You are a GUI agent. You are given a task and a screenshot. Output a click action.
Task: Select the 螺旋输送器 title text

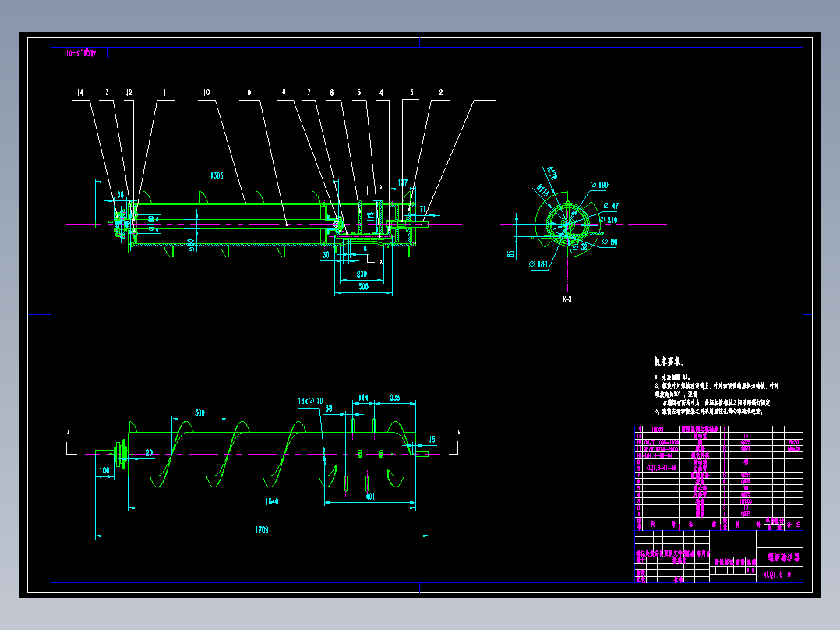pyautogui.click(x=784, y=557)
